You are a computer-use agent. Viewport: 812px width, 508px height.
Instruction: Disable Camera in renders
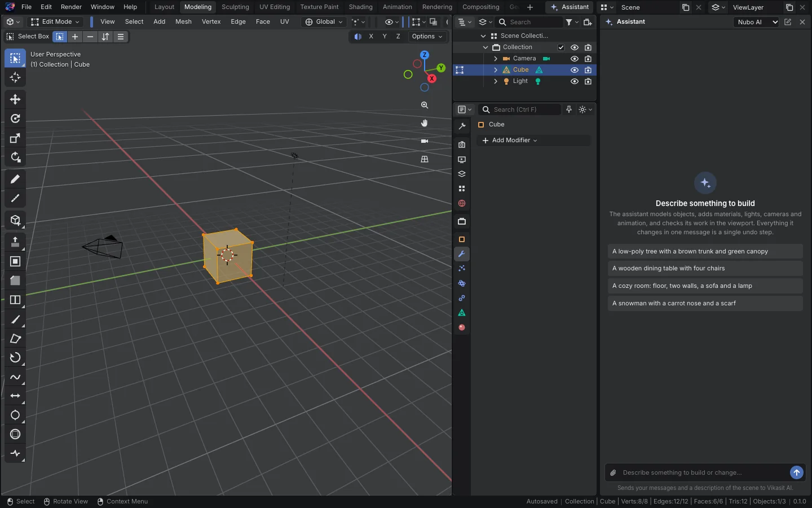tap(588, 59)
